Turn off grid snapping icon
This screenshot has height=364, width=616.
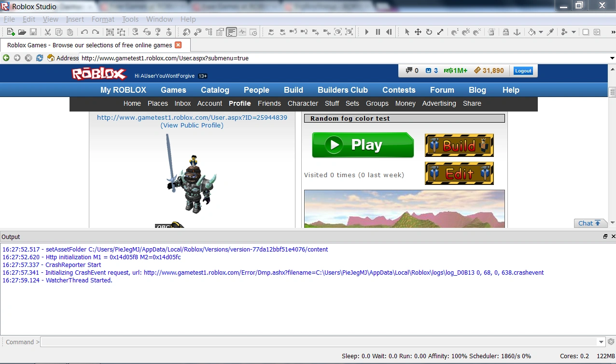(477, 32)
